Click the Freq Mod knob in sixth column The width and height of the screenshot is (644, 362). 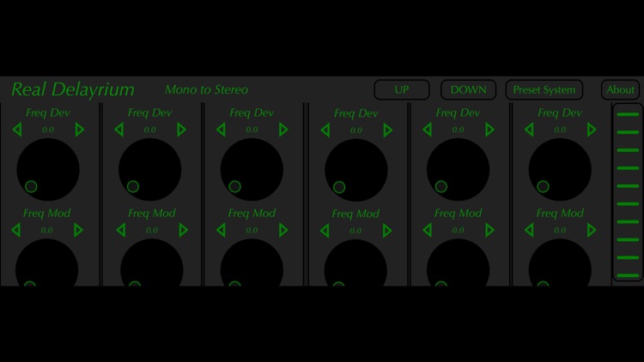pyautogui.click(x=560, y=262)
